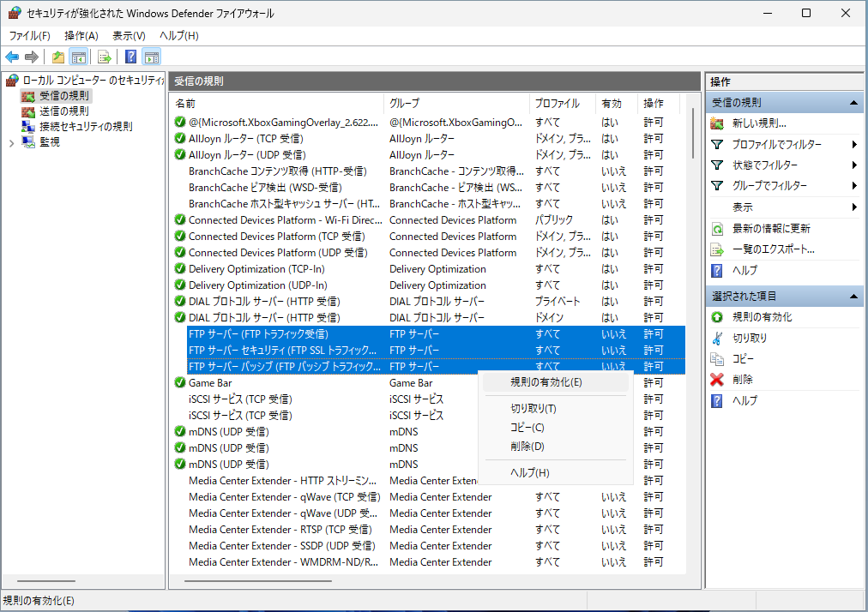Click the 最新の情報に更新 refresh icon
This screenshot has height=612, width=868.
[717, 229]
